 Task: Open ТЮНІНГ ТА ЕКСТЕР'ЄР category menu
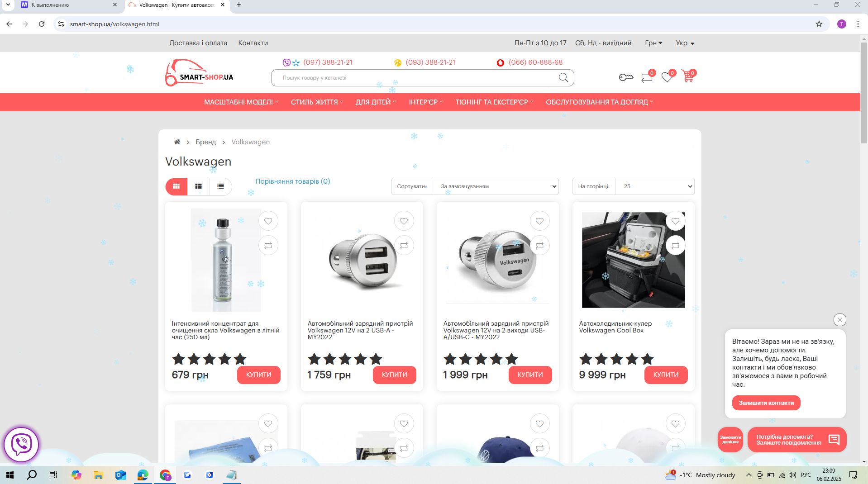[x=494, y=102]
